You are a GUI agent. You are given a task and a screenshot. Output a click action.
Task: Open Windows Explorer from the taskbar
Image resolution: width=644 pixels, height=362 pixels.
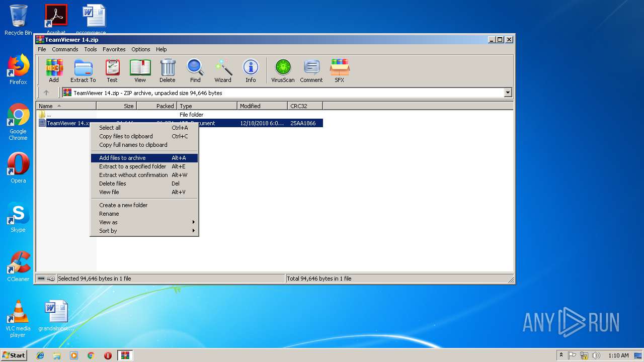[57, 355]
